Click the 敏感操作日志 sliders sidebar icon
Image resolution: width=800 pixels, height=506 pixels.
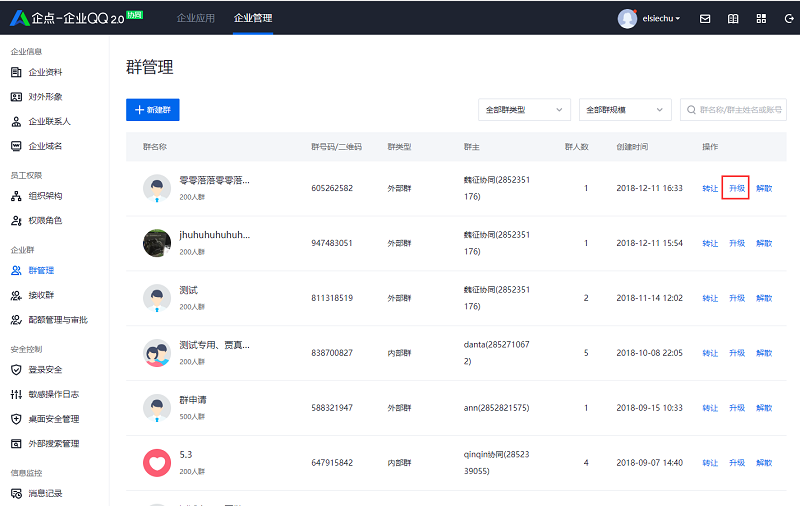[16, 394]
